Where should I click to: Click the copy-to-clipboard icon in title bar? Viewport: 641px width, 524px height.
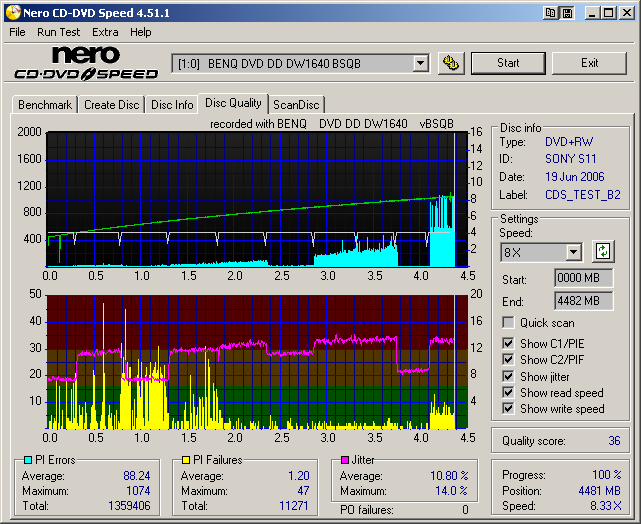point(550,12)
